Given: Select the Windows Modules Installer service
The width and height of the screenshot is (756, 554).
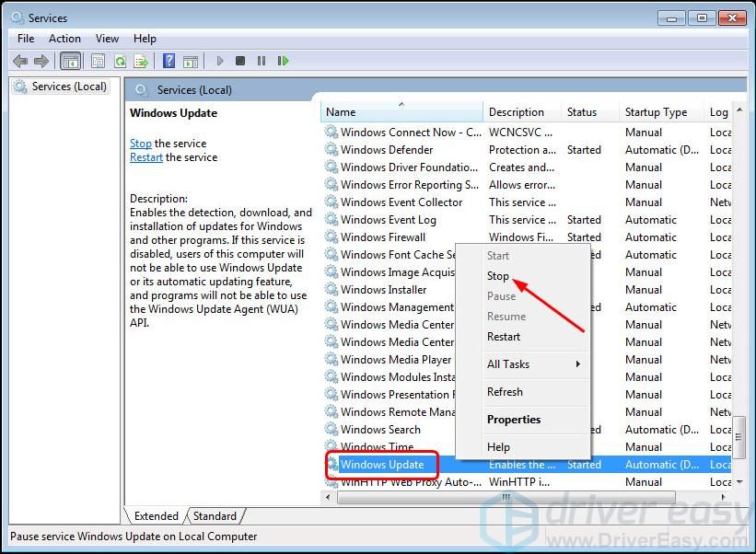Looking at the screenshot, I should pyautogui.click(x=397, y=376).
